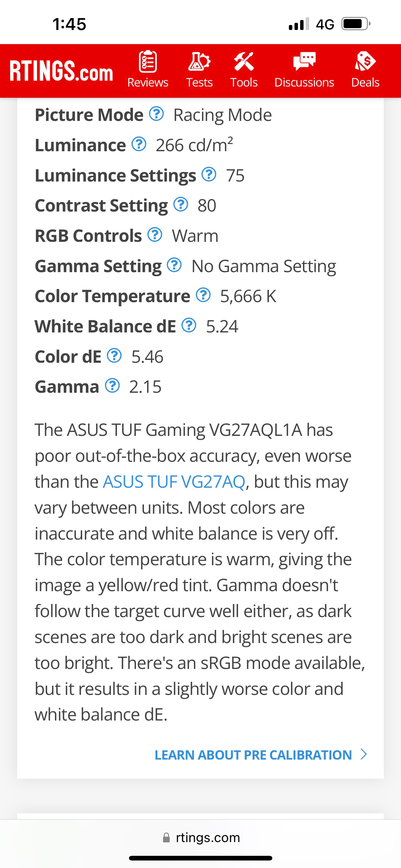Open the Tools wrench icon
Screen dimensions: 401x868
[244, 61]
